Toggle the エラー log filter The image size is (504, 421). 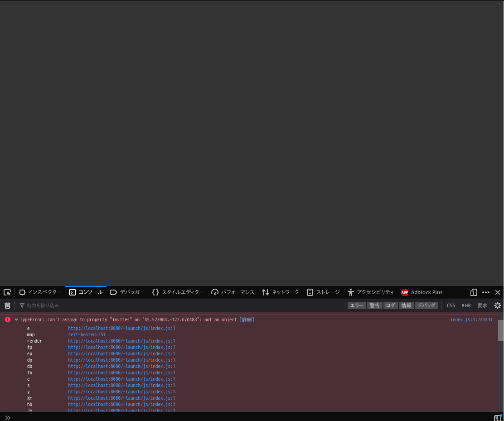click(356, 305)
